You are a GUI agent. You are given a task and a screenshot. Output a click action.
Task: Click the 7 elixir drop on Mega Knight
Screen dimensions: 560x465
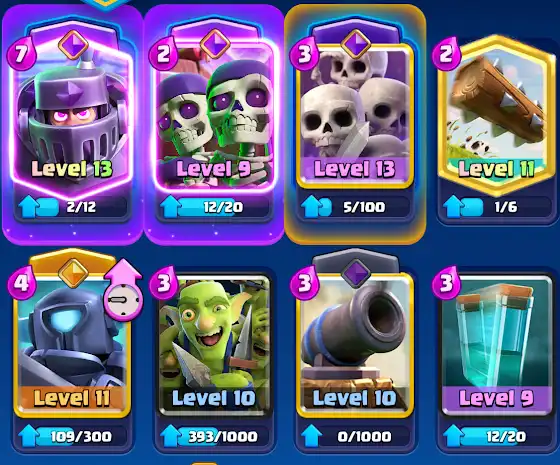click(x=21, y=54)
